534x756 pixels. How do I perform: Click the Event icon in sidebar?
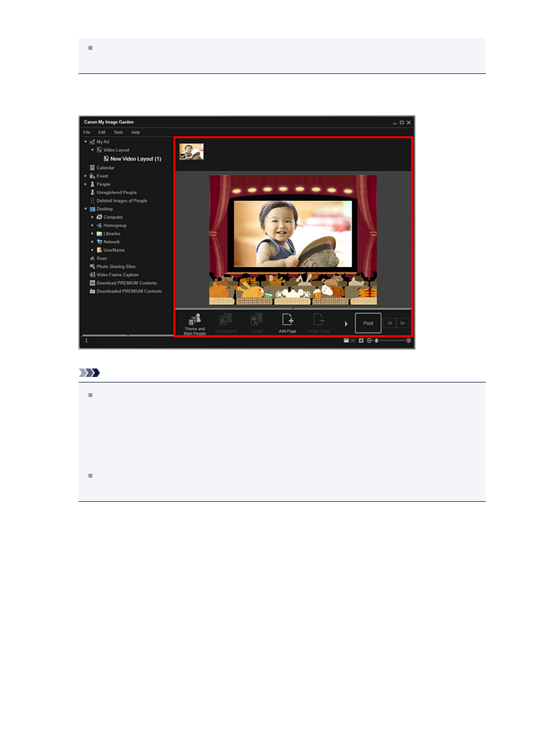click(92, 176)
